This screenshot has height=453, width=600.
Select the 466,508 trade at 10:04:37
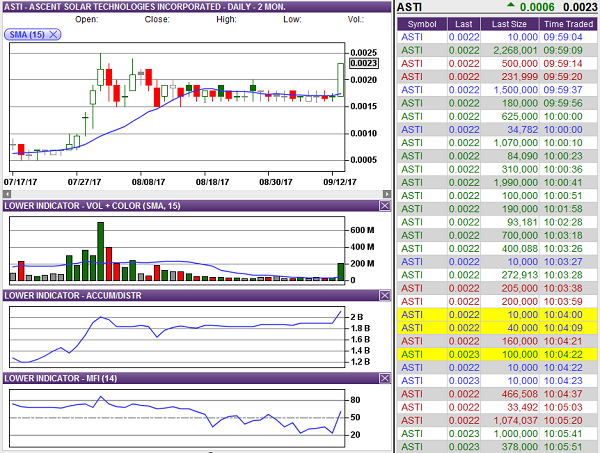497,394
